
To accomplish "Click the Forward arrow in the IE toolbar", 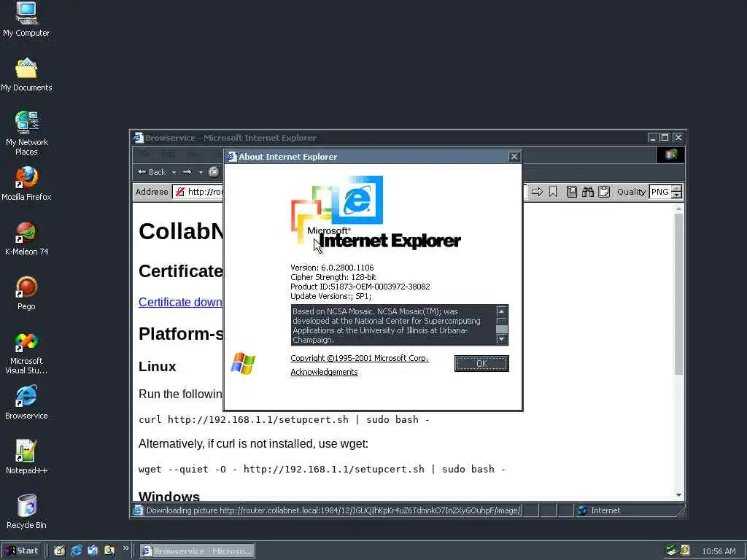I will [187, 172].
